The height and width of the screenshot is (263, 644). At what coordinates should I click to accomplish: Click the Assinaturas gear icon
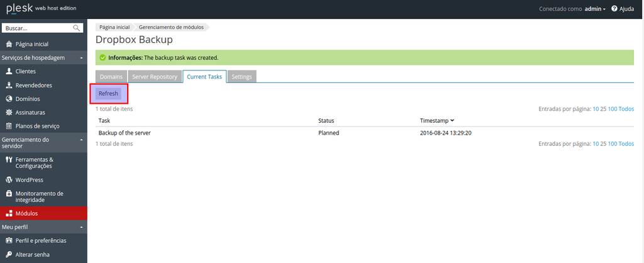[x=9, y=113]
